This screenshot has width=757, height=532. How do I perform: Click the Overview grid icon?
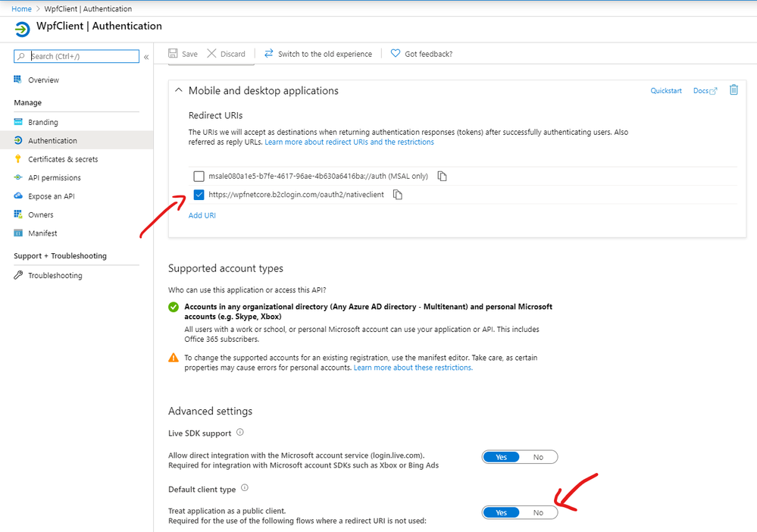pyautogui.click(x=18, y=80)
